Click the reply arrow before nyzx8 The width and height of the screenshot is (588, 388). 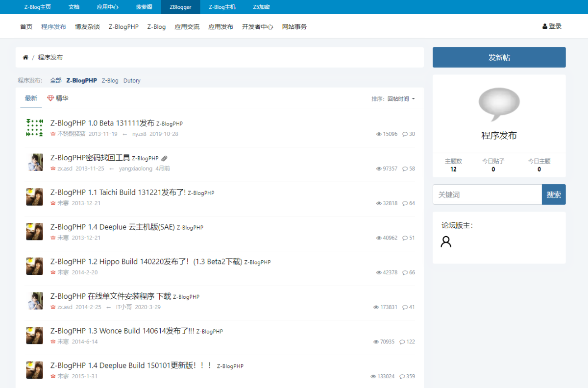(x=125, y=134)
